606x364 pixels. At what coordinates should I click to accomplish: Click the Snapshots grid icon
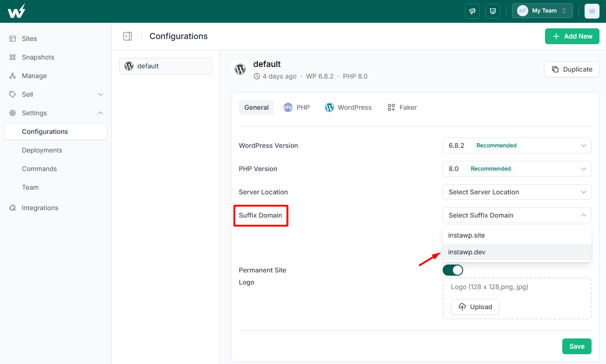13,57
